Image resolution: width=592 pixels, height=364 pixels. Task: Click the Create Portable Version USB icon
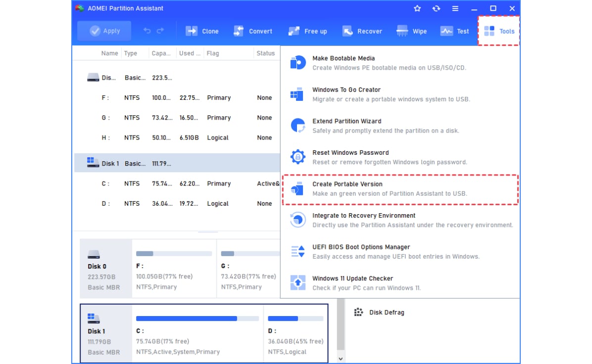(297, 188)
